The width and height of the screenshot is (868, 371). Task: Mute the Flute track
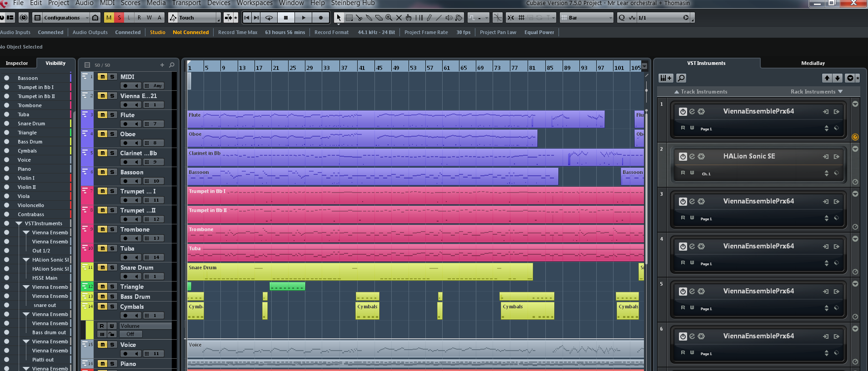coord(103,115)
